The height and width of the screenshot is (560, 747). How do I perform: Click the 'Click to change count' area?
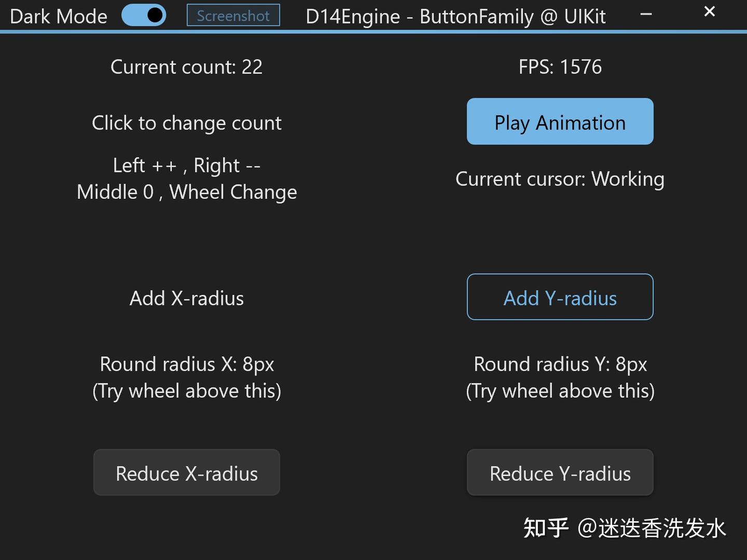(187, 123)
